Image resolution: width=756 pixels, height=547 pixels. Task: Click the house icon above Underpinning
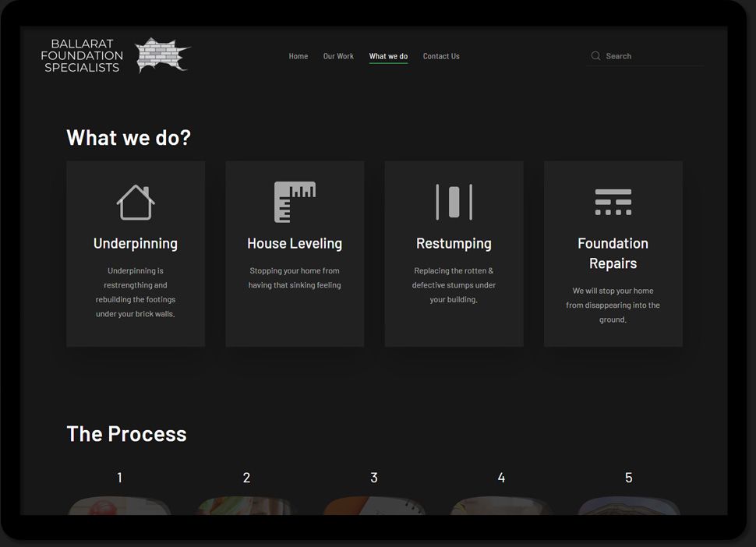[136, 202]
